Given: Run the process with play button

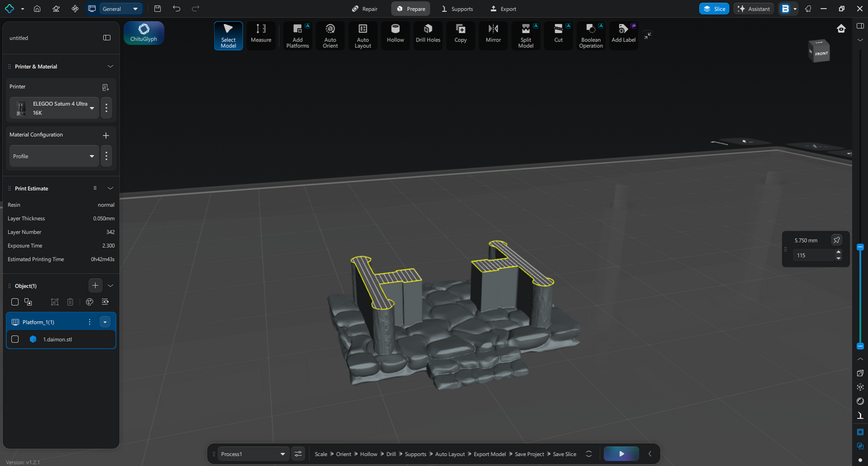Looking at the screenshot, I should click(x=621, y=454).
